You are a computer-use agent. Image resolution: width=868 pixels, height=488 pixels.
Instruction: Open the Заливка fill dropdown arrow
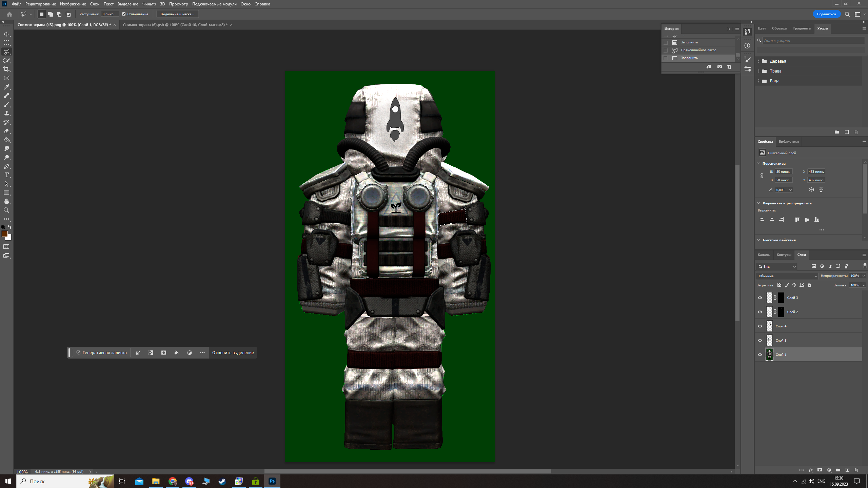coord(864,285)
